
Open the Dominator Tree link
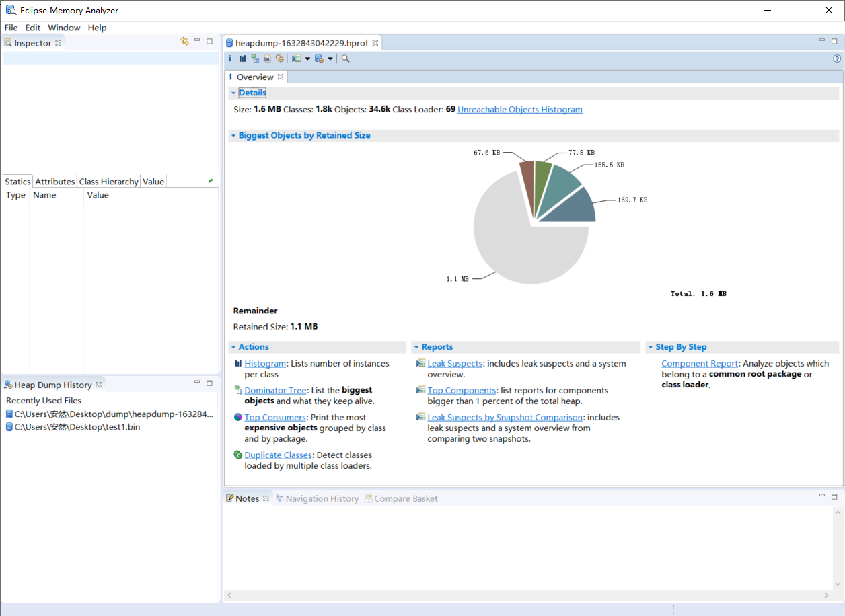(x=275, y=391)
